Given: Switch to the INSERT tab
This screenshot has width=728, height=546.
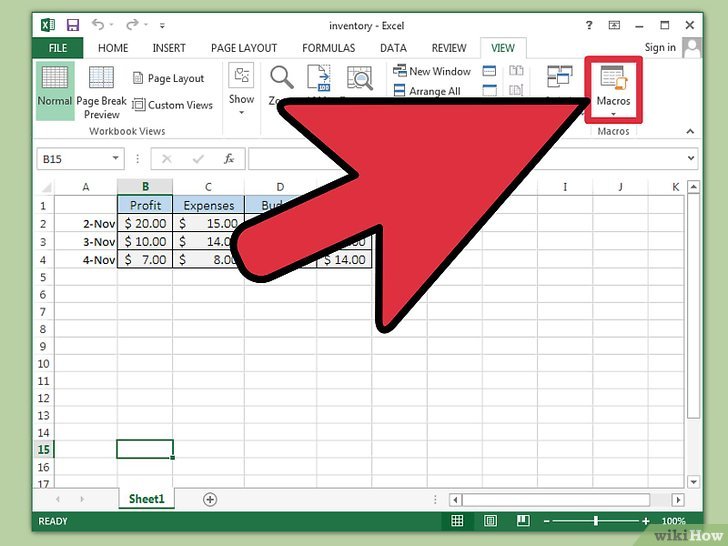Looking at the screenshot, I should pyautogui.click(x=169, y=48).
